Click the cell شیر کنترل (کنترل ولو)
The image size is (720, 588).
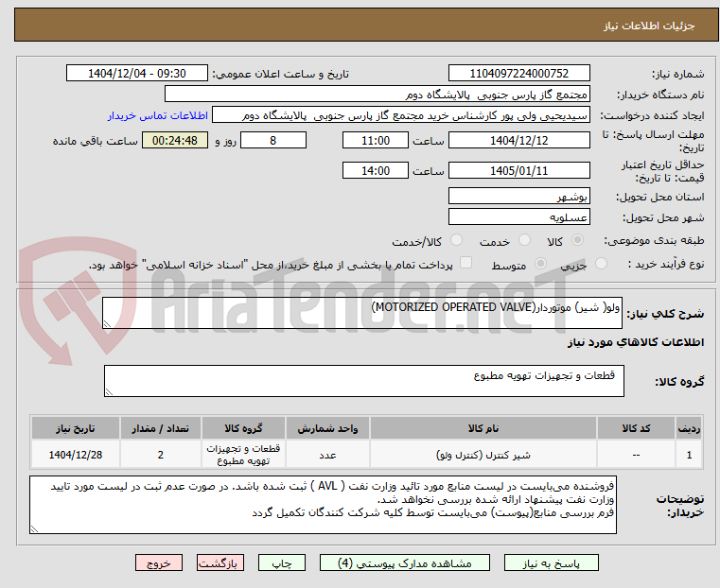coord(483,455)
